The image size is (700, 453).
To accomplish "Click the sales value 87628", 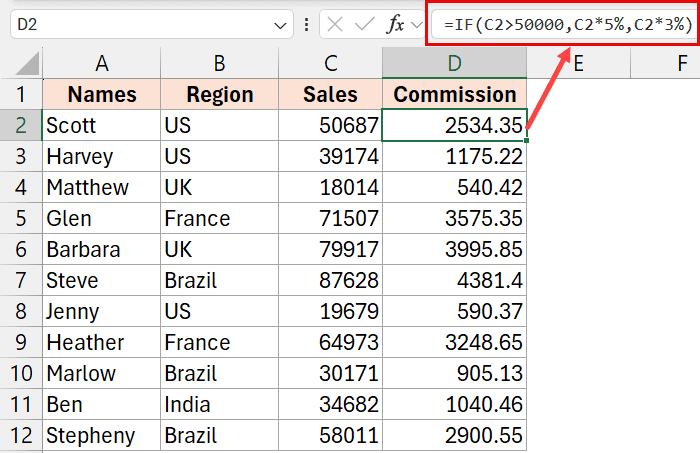I will tap(330, 280).
